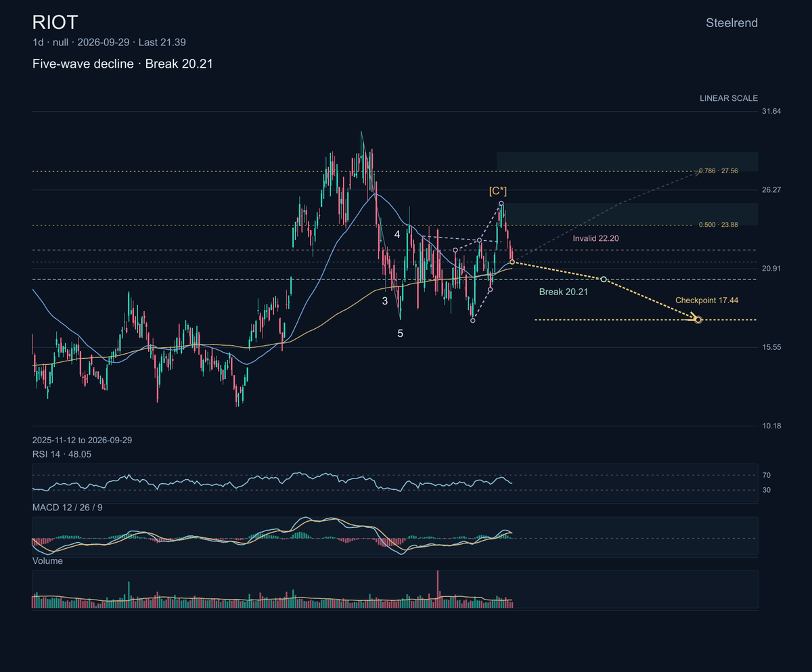Screen dimensions: 812x672
Task: Click the RSI 30 level label
Action: tap(767, 490)
